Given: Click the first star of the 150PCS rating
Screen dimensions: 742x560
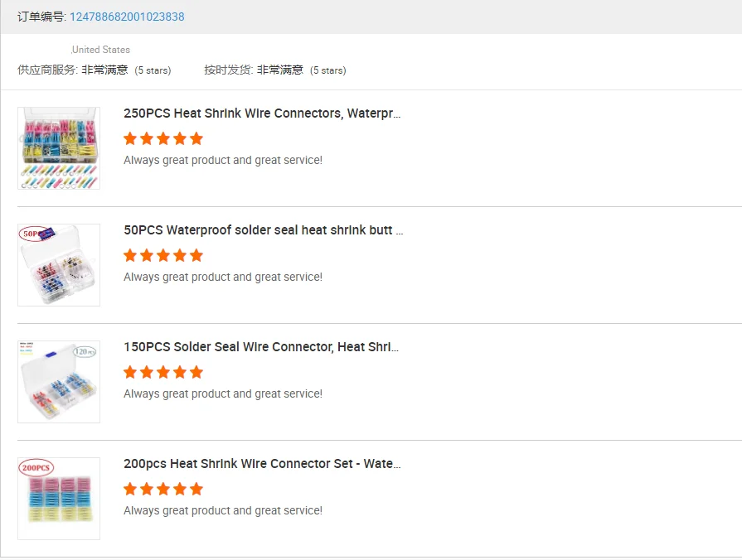Looking at the screenshot, I should (130, 372).
